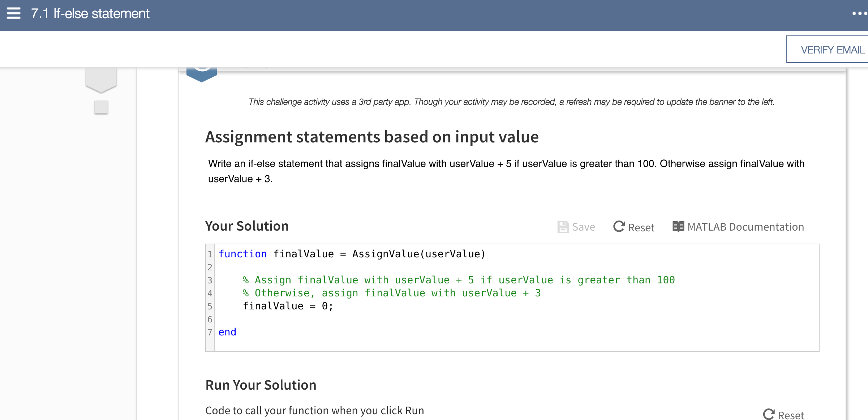The width and height of the screenshot is (868, 420).
Task: Click the gray activity marker square in the sidebar
Action: 101,107
